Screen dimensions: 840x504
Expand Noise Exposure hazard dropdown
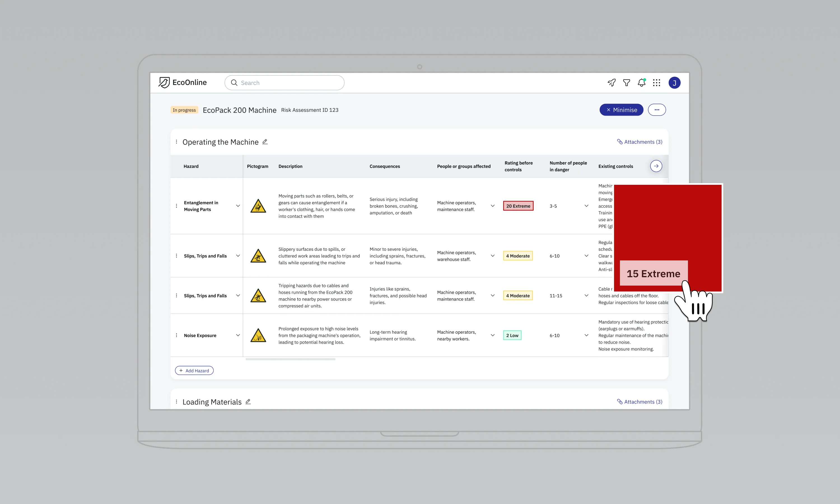[x=238, y=335]
